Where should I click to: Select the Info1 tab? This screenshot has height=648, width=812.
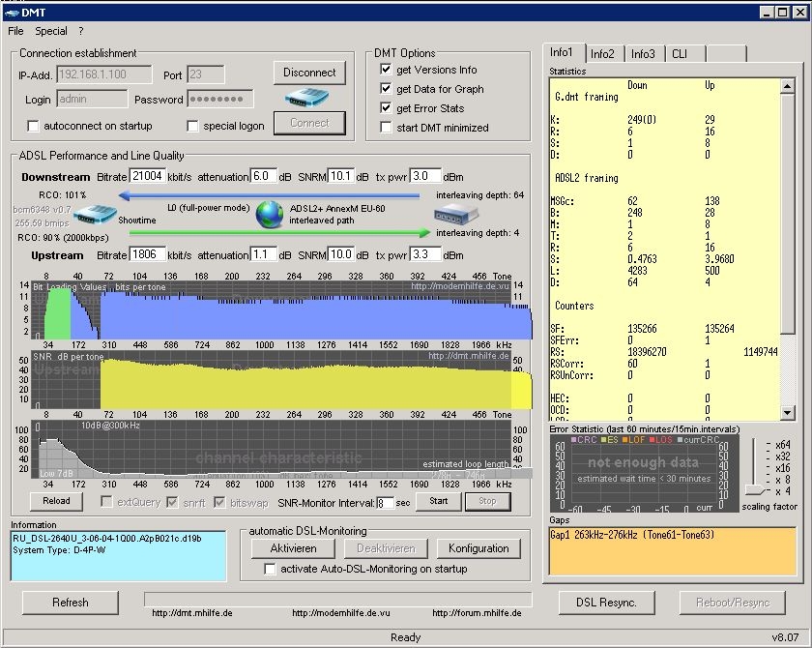coord(563,52)
